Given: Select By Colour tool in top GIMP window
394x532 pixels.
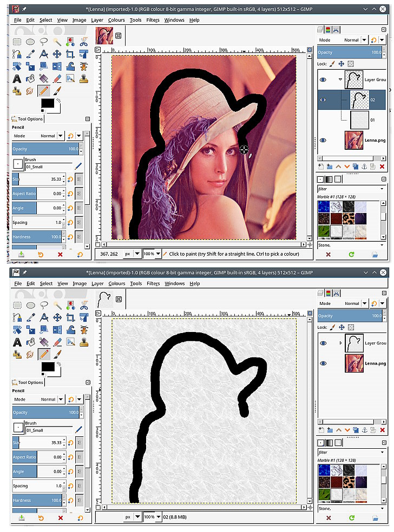Looking at the screenshot, I should pos(70,42).
